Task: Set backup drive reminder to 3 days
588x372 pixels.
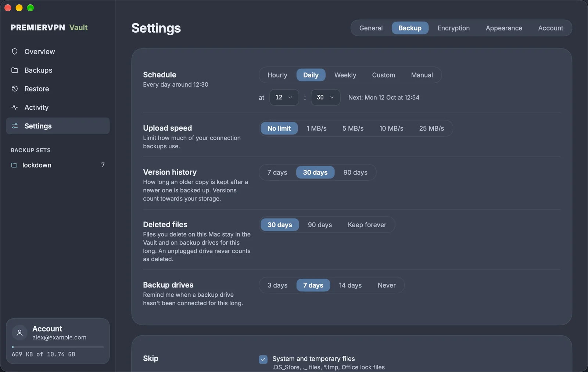Action: [x=277, y=285]
